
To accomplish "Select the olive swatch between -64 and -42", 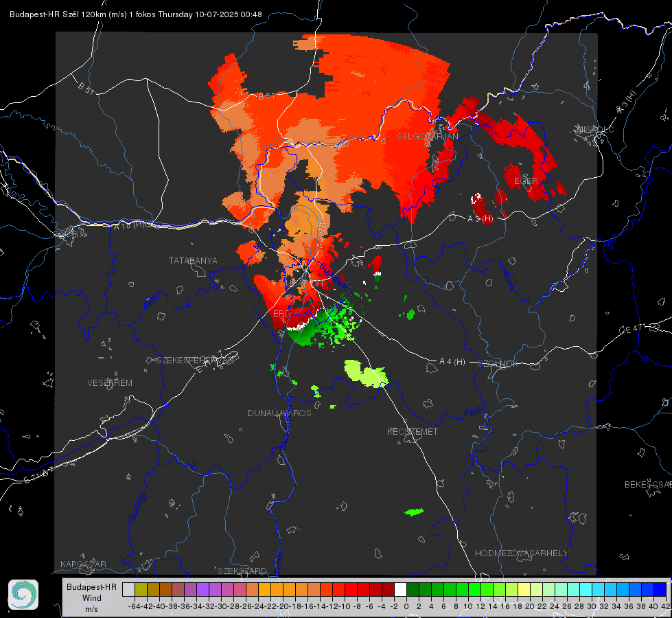I will (141, 589).
